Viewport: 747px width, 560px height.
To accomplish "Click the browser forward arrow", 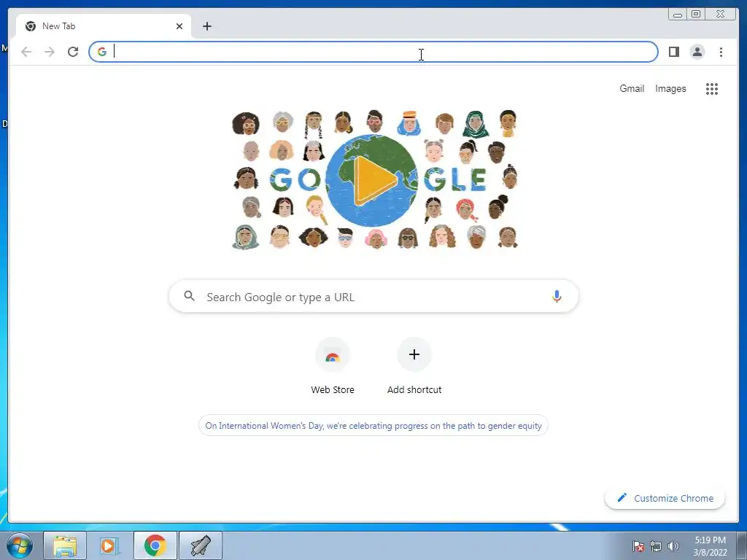I will [50, 52].
